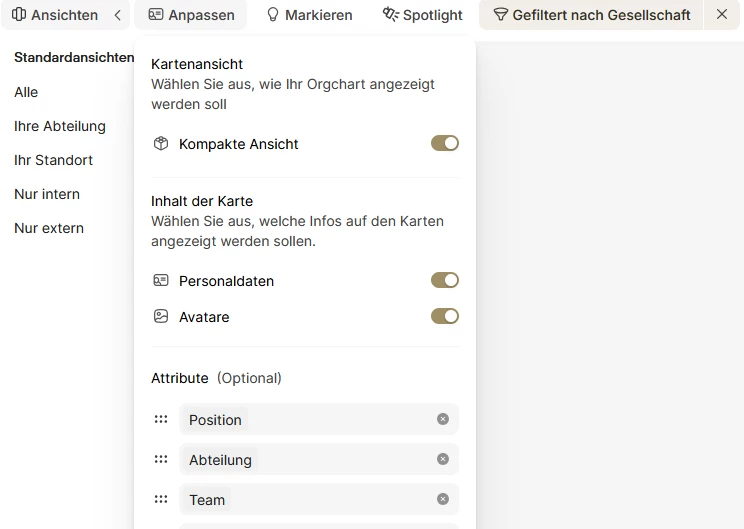Open the Anpassen panel
The image size is (744, 529).
191,15
